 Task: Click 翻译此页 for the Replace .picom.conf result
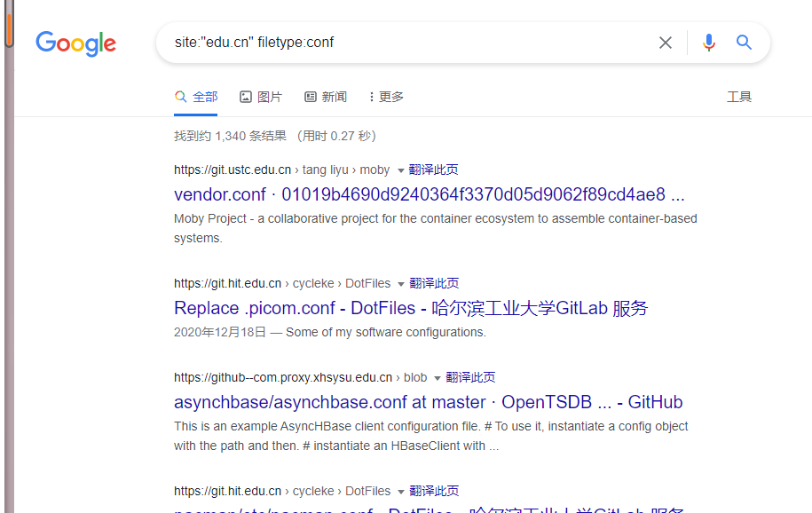click(x=434, y=283)
